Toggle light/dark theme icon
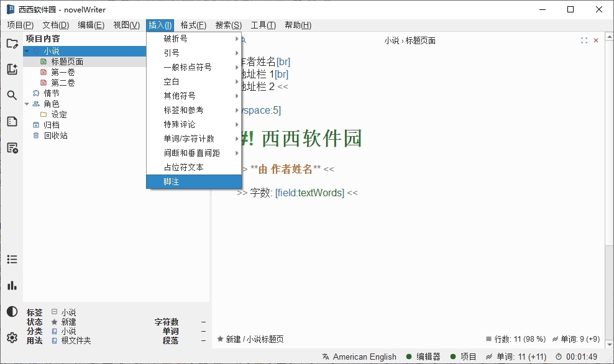 [12, 312]
